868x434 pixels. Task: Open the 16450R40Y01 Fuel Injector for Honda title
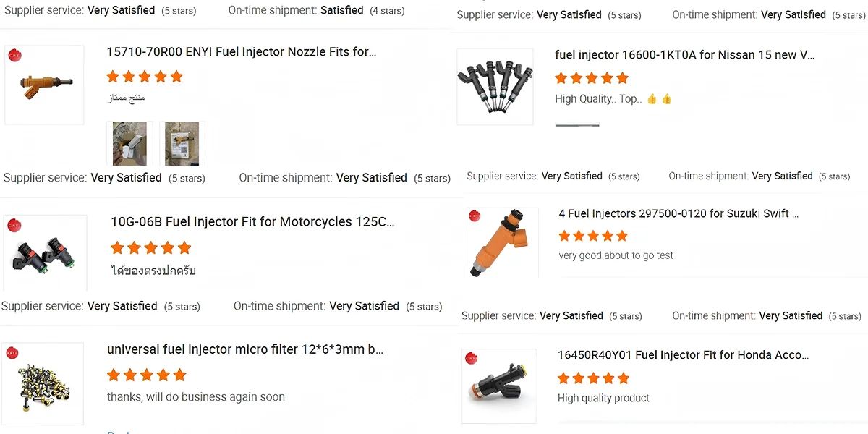pos(683,355)
